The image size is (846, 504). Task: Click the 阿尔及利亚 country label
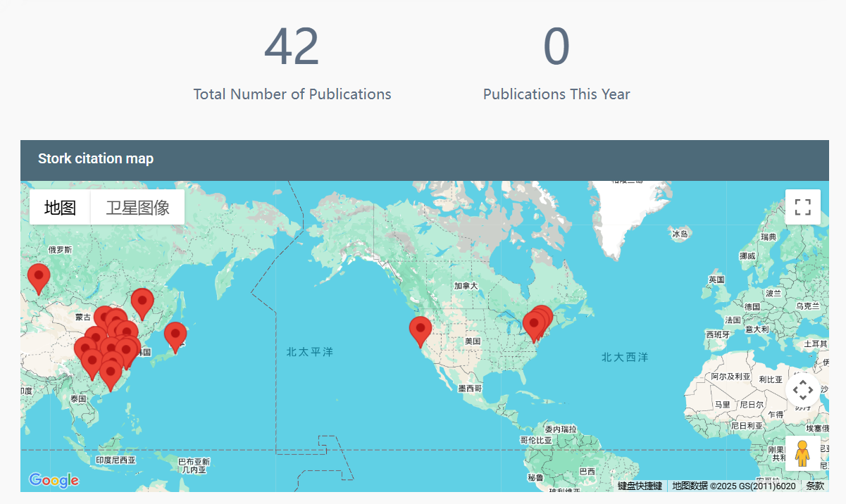731,377
